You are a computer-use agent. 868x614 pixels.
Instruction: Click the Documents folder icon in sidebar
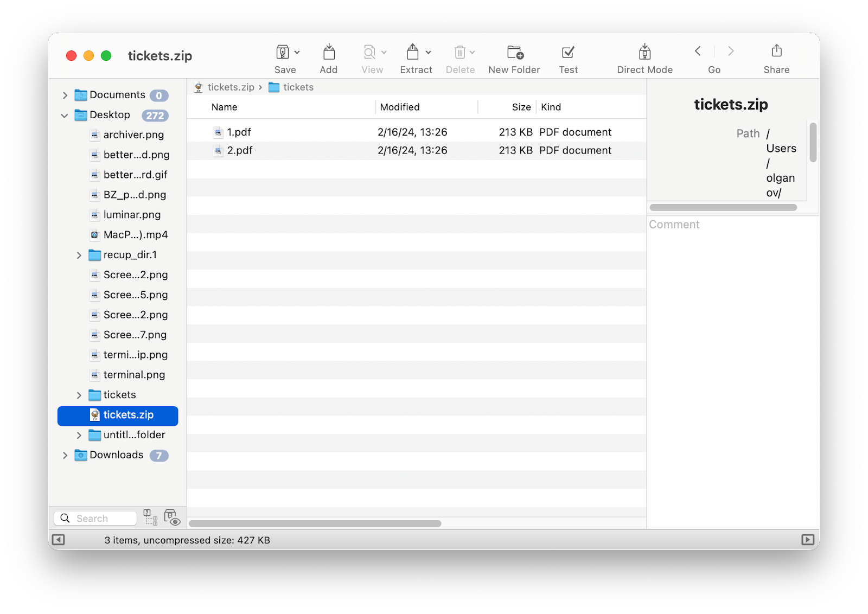pyautogui.click(x=80, y=94)
